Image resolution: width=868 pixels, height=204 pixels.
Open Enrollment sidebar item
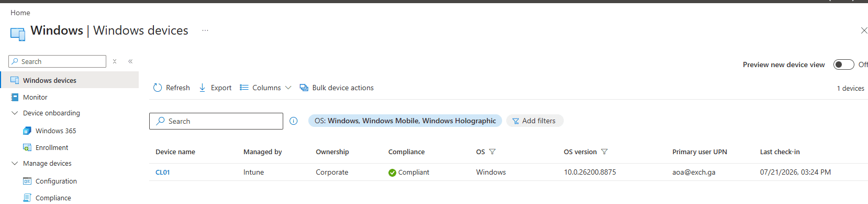52,147
